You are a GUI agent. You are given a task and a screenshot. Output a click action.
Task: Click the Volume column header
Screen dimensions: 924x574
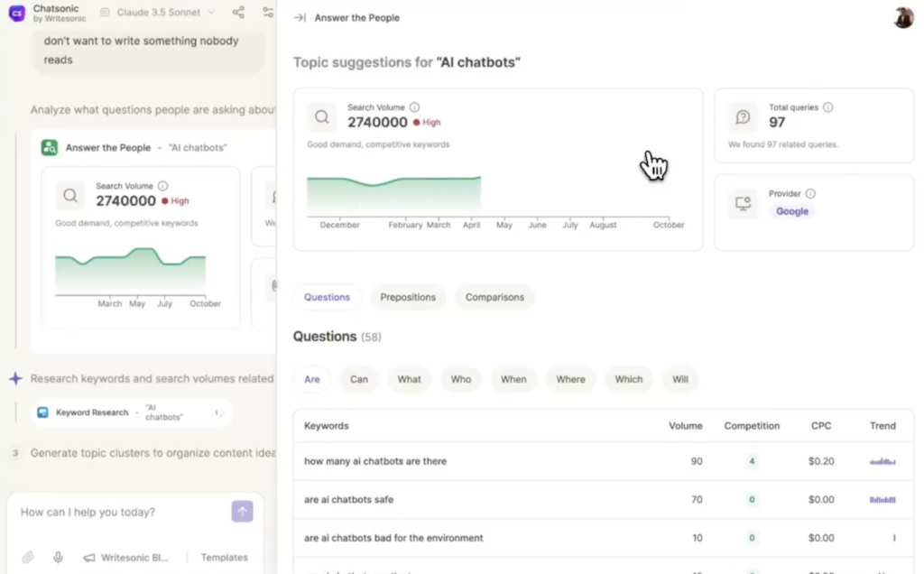point(686,425)
